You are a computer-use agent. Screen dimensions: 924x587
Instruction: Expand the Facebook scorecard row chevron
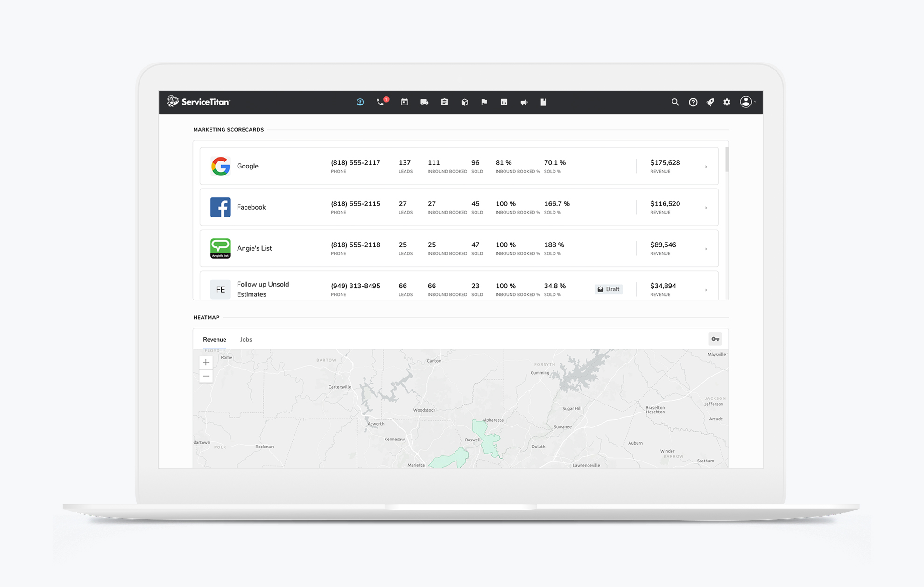click(706, 207)
